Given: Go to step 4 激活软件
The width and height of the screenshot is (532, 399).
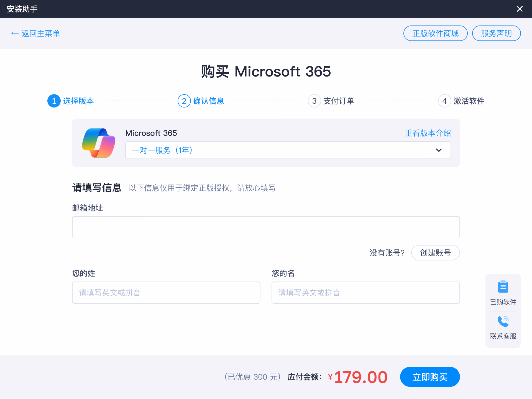Looking at the screenshot, I should 461,101.
